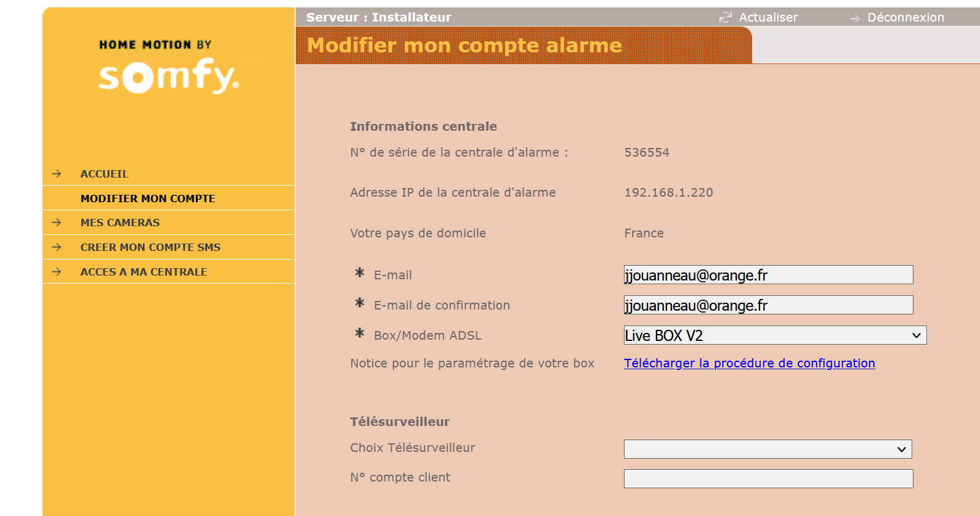Click the refresh icon beside Actualiser
This screenshot has height=516, width=980.
pos(726,17)
